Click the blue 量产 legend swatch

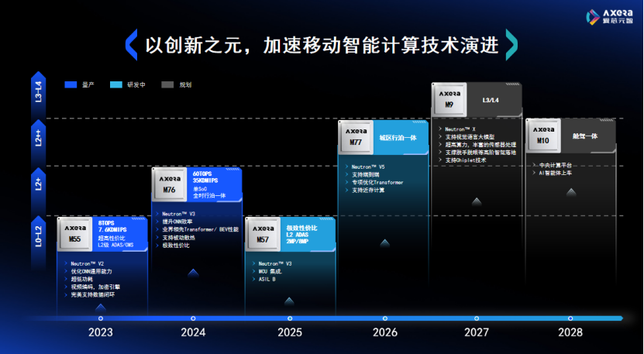[71, 84]
